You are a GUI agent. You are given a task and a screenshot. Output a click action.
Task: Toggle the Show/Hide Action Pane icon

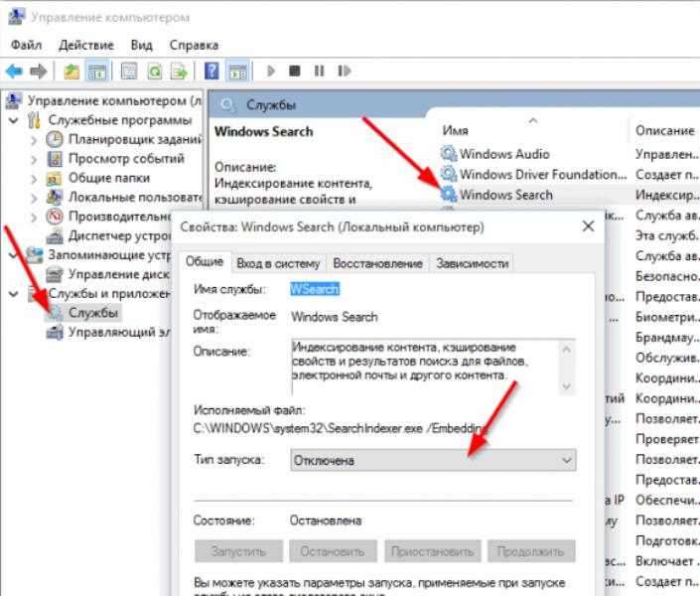tap(237, 72)
